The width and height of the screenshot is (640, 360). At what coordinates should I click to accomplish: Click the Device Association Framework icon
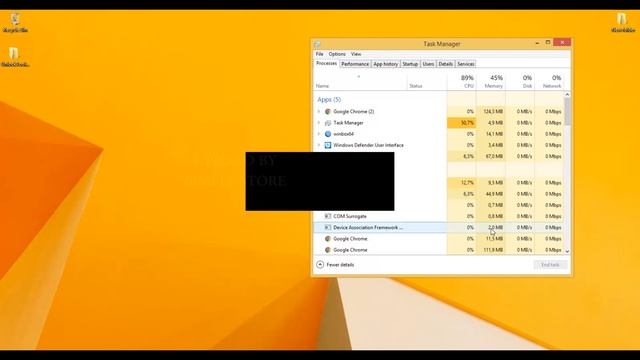pos(327,227)
